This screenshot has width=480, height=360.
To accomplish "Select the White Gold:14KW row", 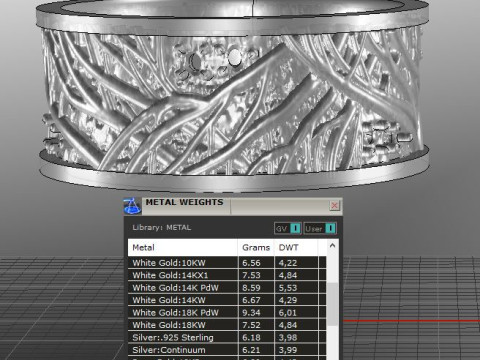I will coord(227,300).
